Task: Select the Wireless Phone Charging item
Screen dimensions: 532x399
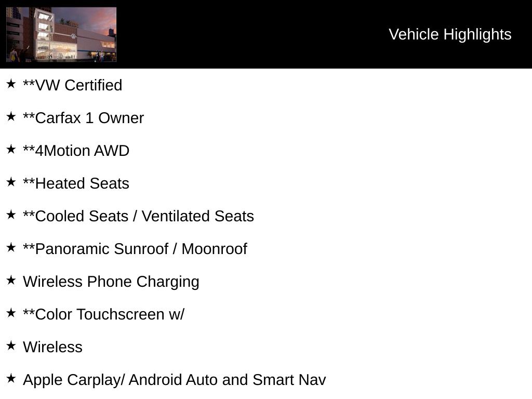Action: 111,282
